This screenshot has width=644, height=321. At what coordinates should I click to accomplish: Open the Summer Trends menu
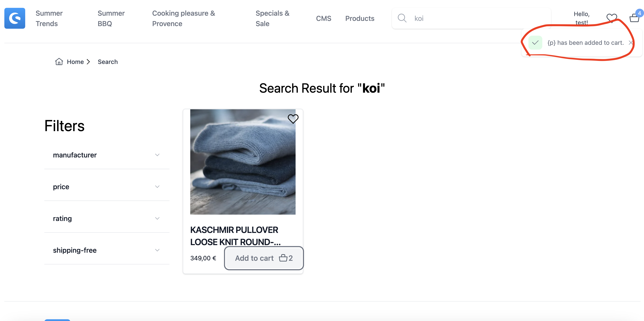pos(49,18)
